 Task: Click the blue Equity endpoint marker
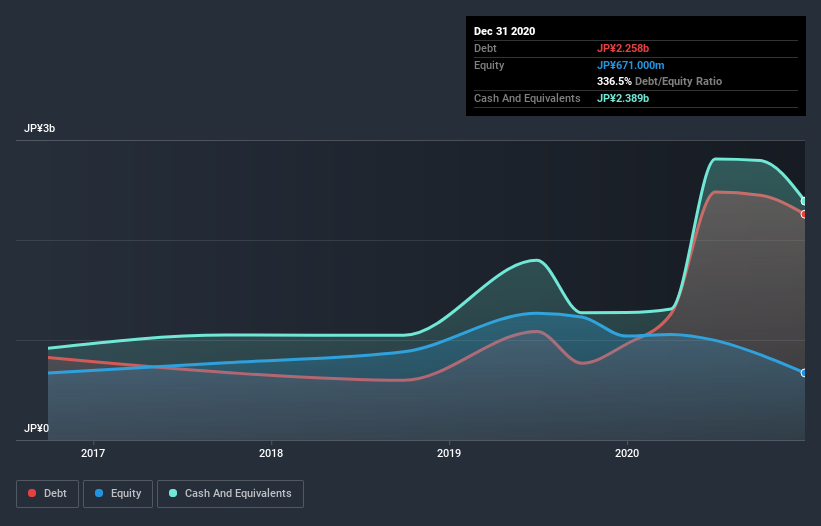pyautogui.click(x=804, y=373)
